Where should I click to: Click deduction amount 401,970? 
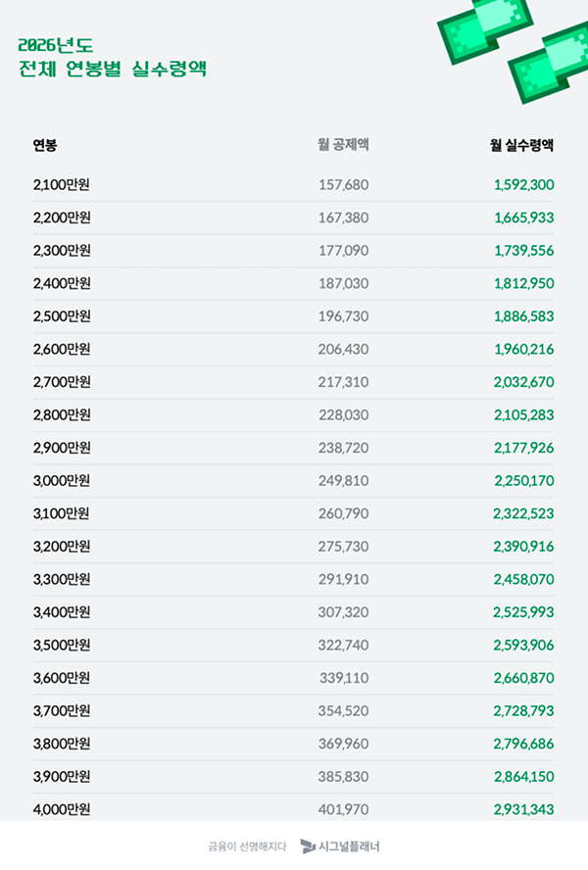point(343,809)
